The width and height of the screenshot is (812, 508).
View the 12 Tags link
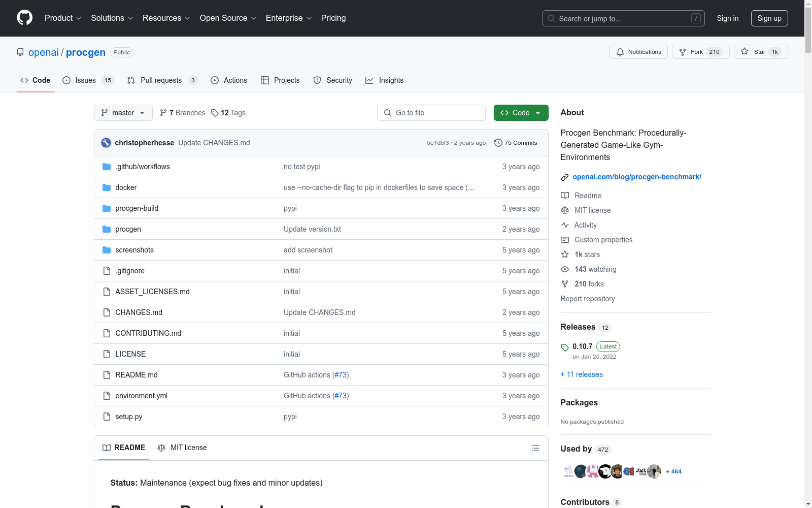(228, 113)
